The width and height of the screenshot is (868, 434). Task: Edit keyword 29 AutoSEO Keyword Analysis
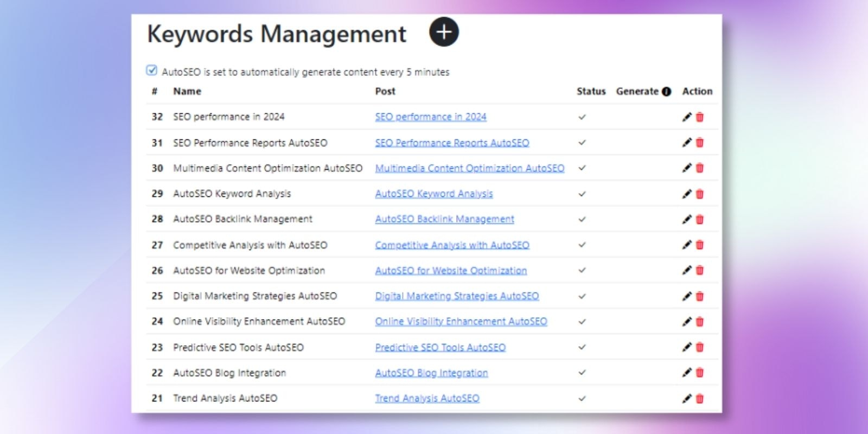pyautogui.click(x=687, y=194)
